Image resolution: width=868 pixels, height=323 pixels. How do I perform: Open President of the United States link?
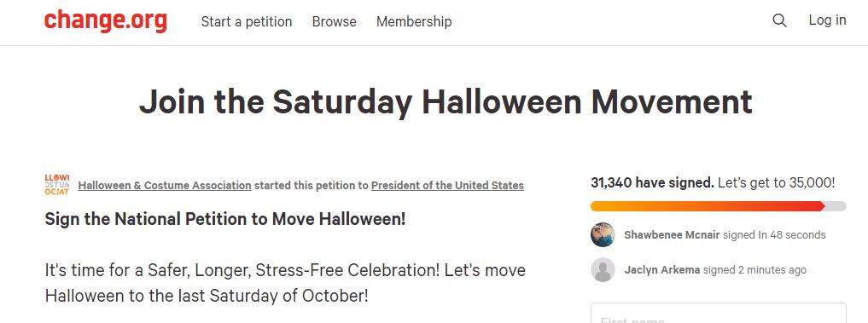tap(447, 186)
